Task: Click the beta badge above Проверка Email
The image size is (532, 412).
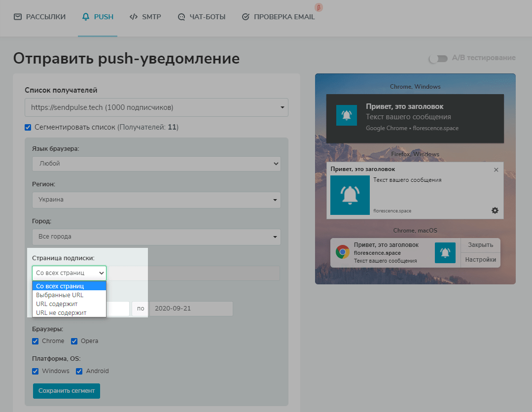Action: tap(319, 7)
